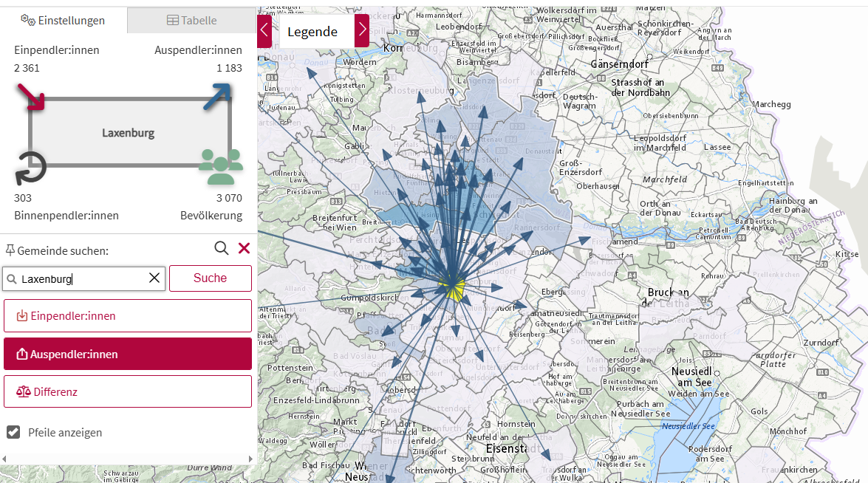
Task: Click the Groß-Enzersdorf map label
Action: [x=581, y=168]
